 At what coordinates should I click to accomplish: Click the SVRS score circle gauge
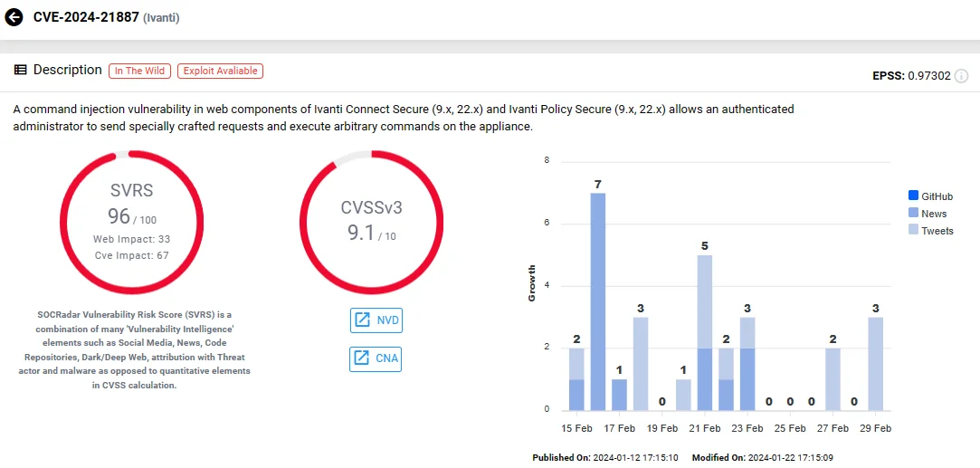(x=132, y=223)
